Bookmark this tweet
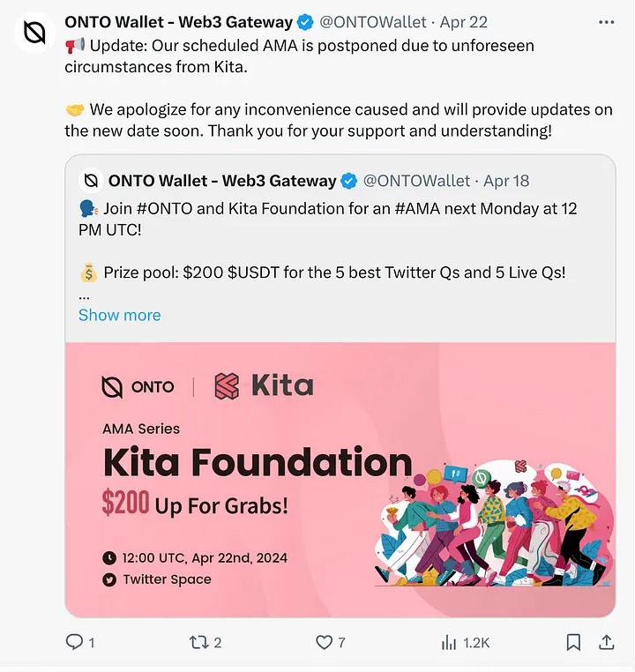Viewport: 635px width, 672px height. tap(572, 642)
